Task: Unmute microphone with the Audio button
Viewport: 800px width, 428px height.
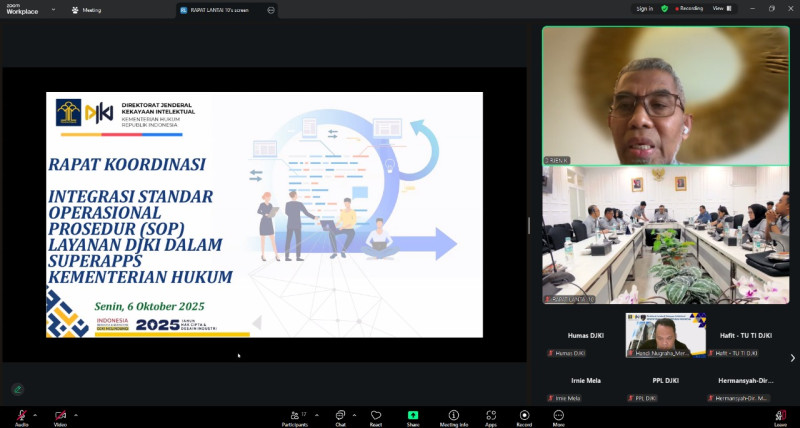Action: (x=21, y=415)
